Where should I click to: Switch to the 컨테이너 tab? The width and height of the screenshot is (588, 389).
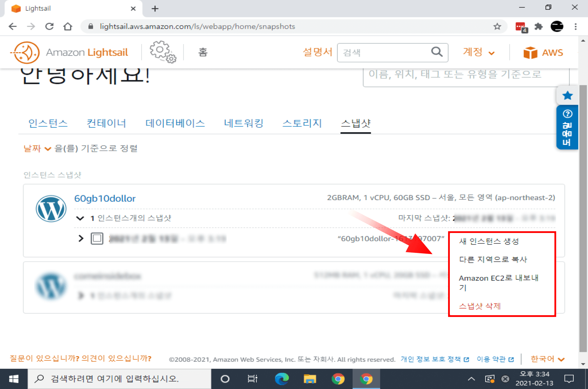click(x=106, y=123)
